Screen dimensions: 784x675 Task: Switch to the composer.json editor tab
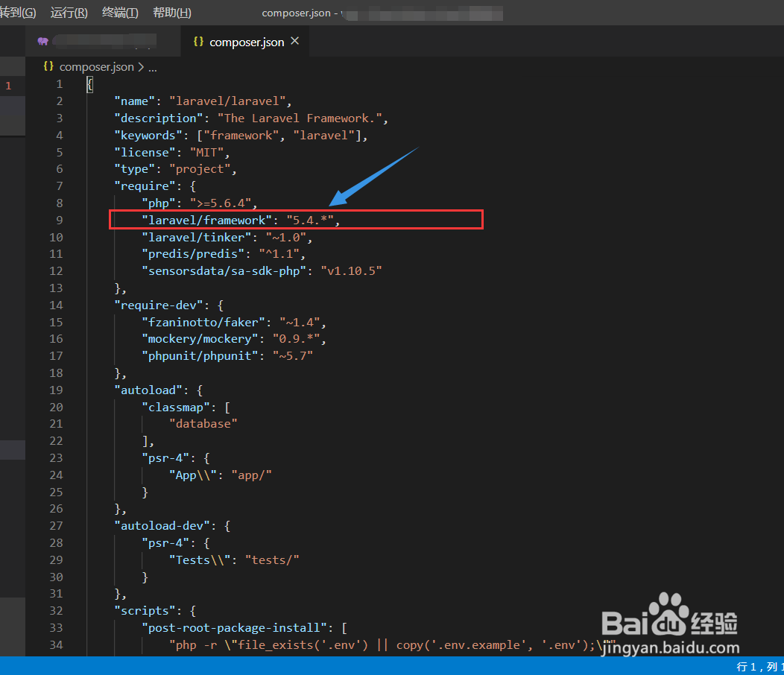point(247,42)
